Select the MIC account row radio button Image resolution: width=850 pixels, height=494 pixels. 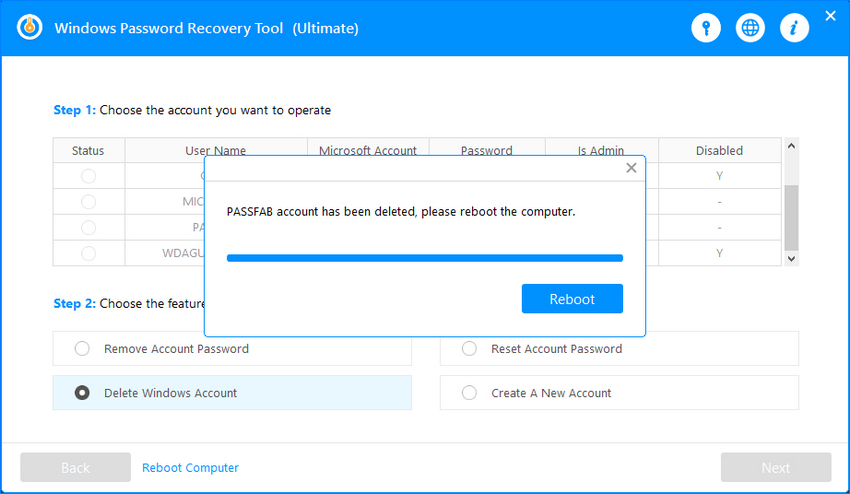pos(88,202)
